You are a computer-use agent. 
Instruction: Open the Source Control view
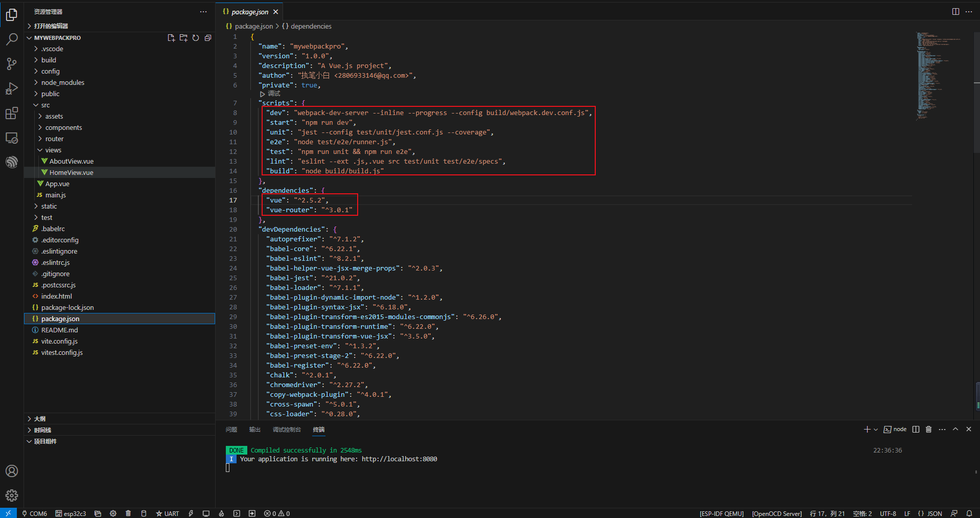[11, 64]
